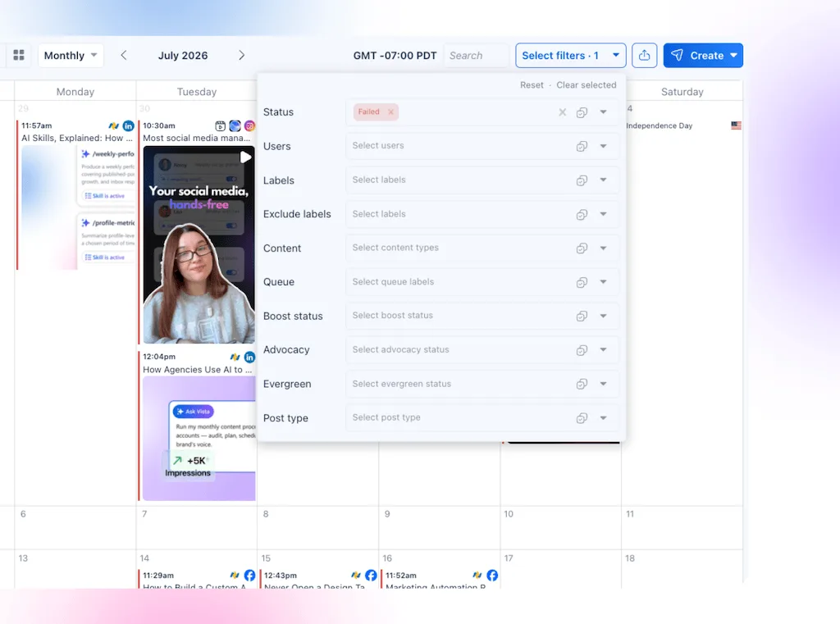Click the Search field

[x=476, y=55]
